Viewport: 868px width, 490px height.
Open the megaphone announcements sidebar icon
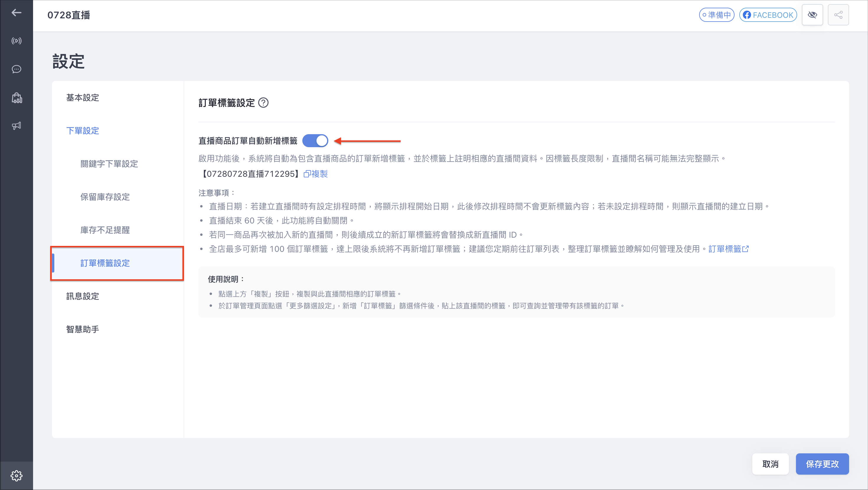click(x=16, y=126)
